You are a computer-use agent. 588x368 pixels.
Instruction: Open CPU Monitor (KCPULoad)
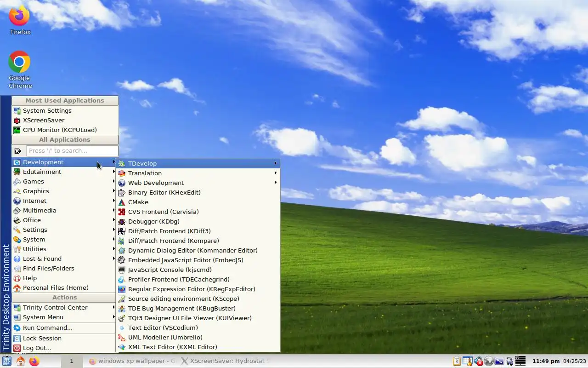[x=65, y=130]
